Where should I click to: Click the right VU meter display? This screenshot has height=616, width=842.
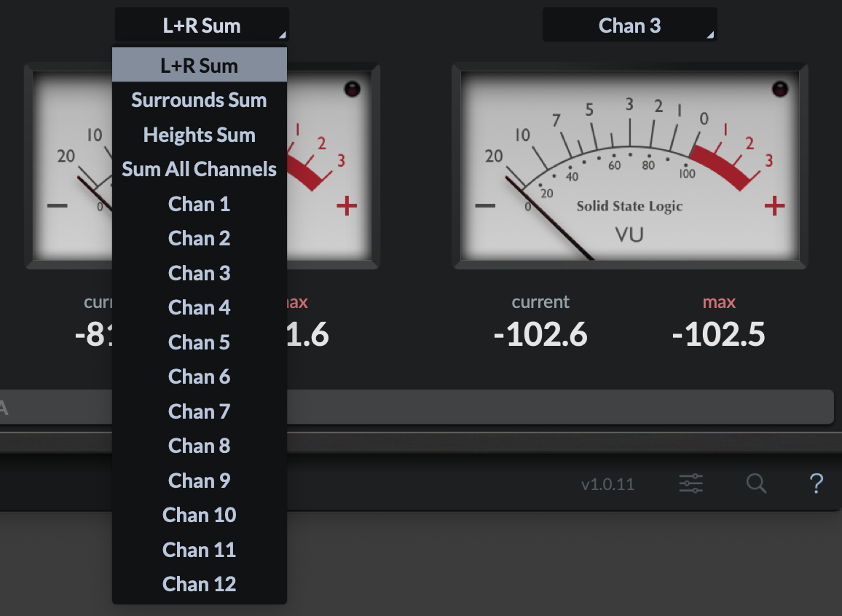coord(629,166)
